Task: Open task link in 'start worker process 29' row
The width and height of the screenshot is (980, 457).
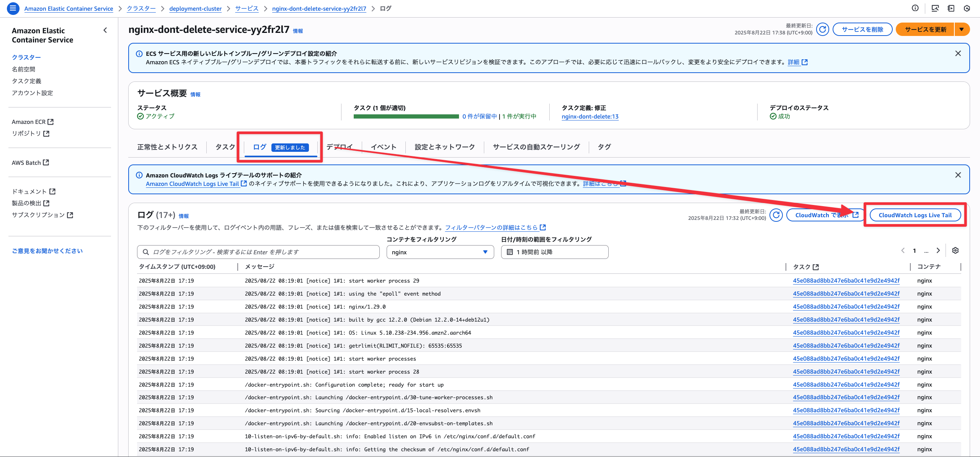Action: click(x=846, y=280)
